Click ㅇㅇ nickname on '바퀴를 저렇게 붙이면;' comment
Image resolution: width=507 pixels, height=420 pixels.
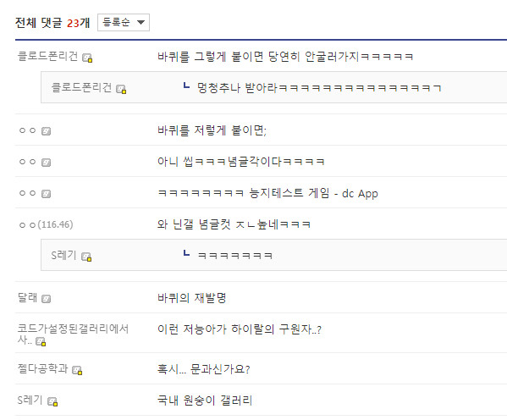coord(27,130)
